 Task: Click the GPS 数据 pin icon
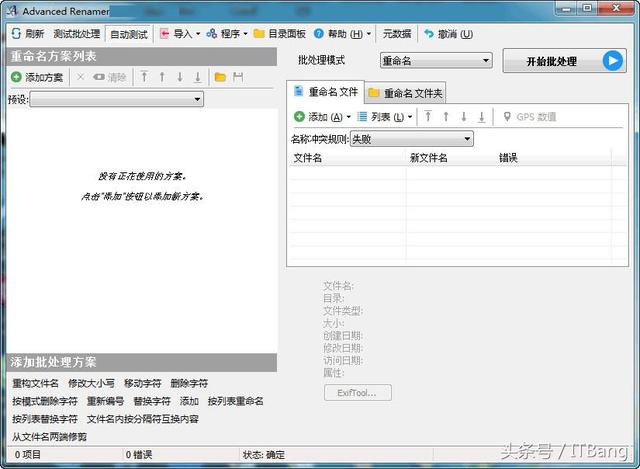point(507,117)
